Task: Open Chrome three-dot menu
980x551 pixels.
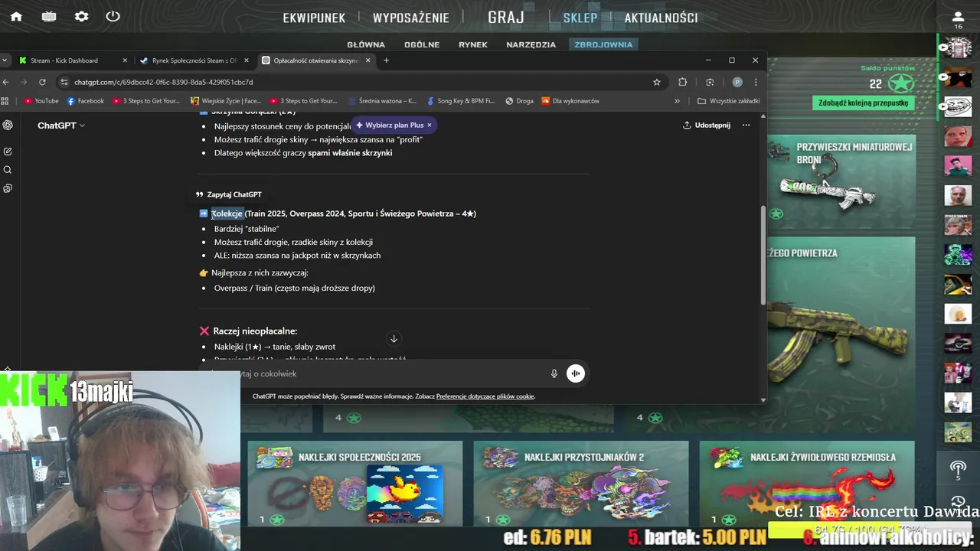Action: point(756,82)
